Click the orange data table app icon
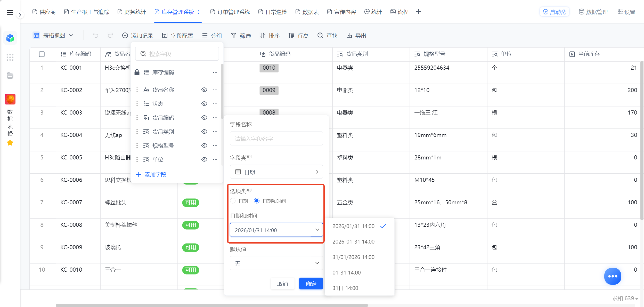This screenshot has width=644, height=307. point(10,99)
